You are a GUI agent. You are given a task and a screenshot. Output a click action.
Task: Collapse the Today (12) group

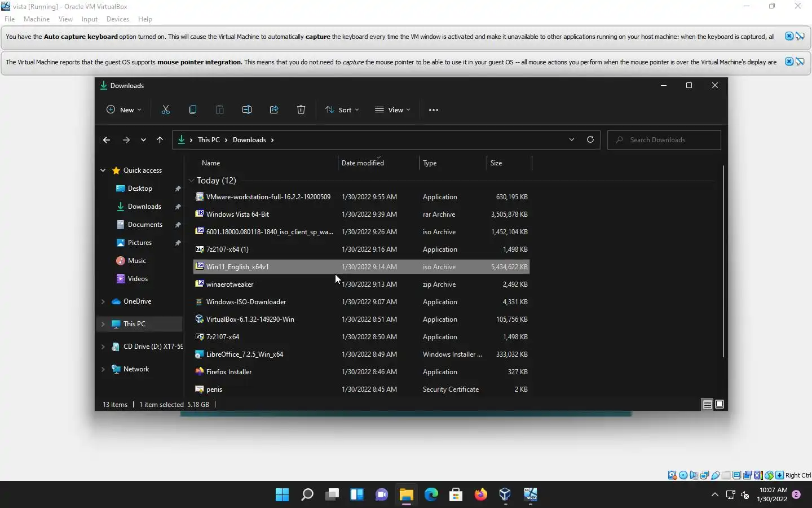tap(192, 181)
